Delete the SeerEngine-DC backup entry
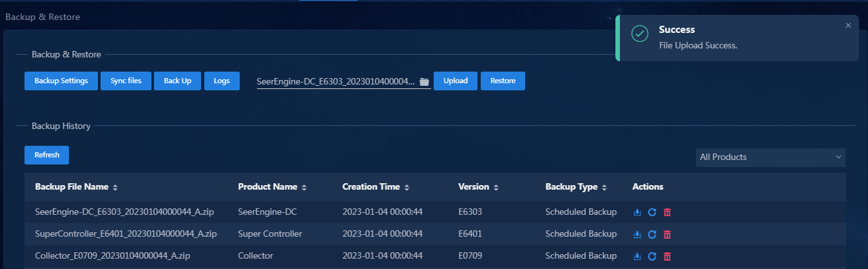Screen dimensions: 868x269 tap(667, 212)
